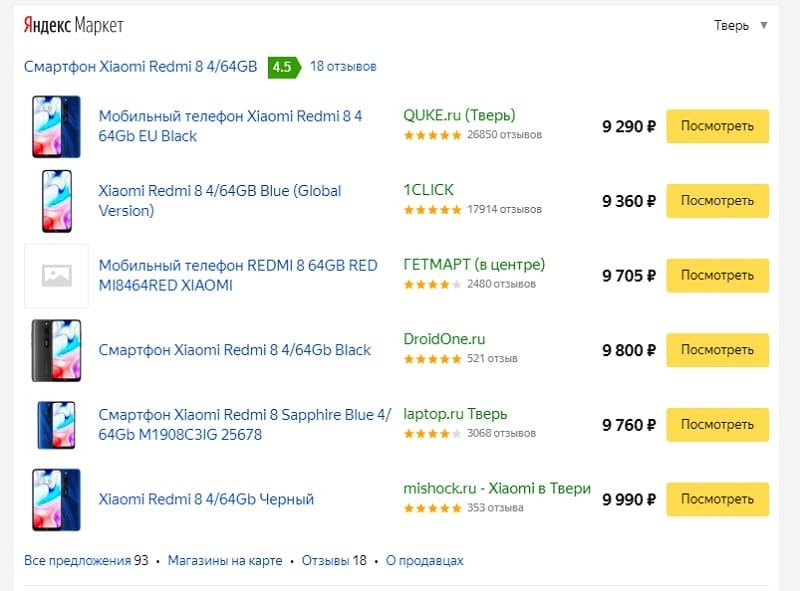Click the Redmi 8 EU Black phone thumbnail
800x591 pixels.
(x=56, y=126)
